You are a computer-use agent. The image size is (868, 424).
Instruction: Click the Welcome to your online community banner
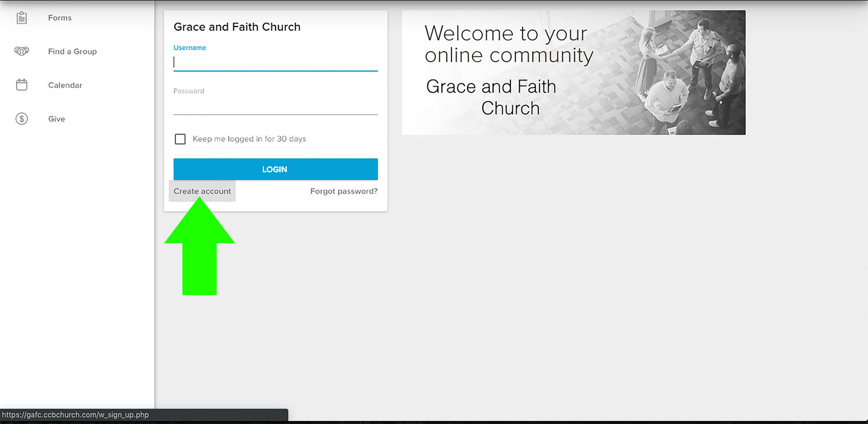point(573,72)
